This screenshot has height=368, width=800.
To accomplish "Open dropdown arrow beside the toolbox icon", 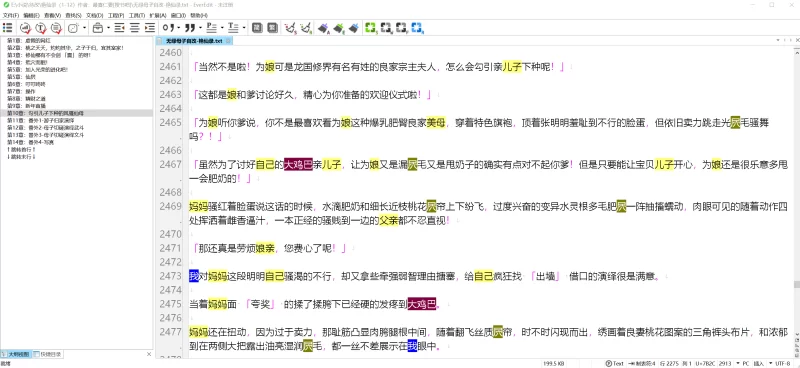I will point(108,28).
